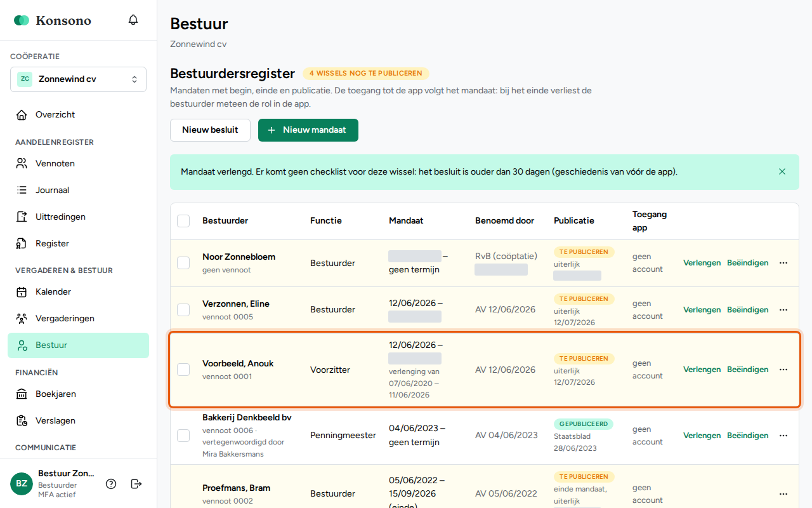Open more actions for Bakkerij Denkbeeld bv

tap(783, 436)
